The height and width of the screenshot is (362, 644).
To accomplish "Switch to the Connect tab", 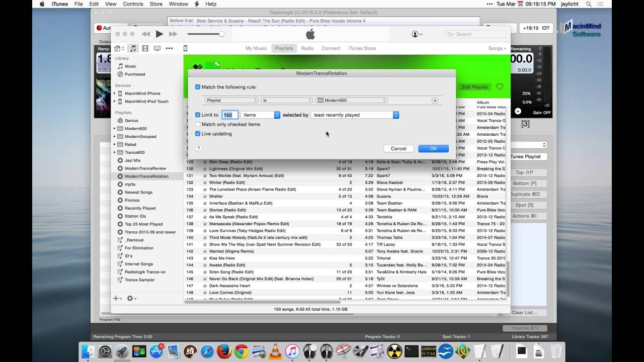I will pos(331,48).
